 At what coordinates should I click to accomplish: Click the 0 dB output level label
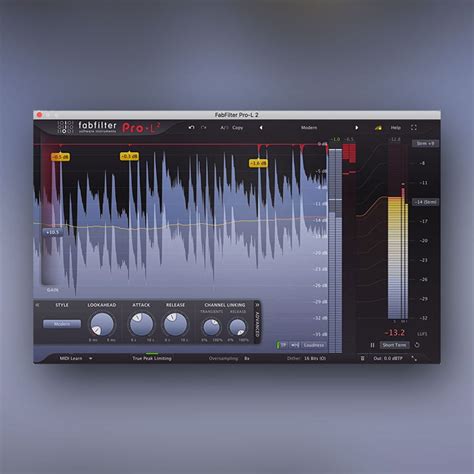[322, 144]
